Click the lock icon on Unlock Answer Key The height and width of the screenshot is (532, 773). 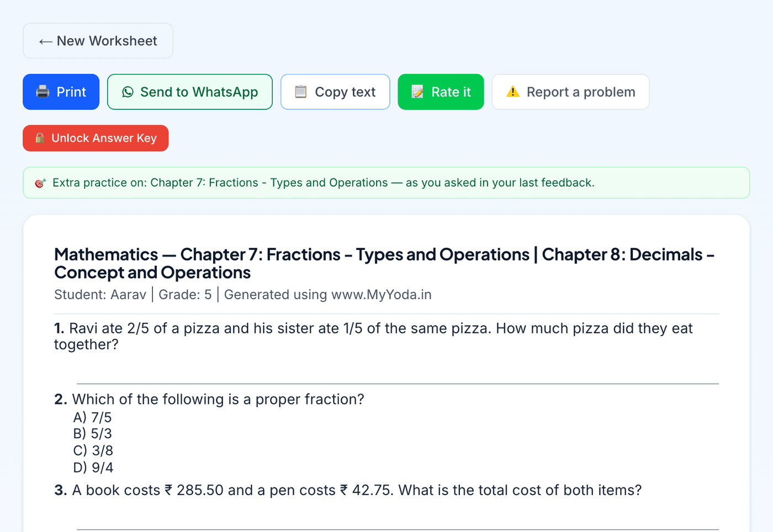(x=40, y=138)
